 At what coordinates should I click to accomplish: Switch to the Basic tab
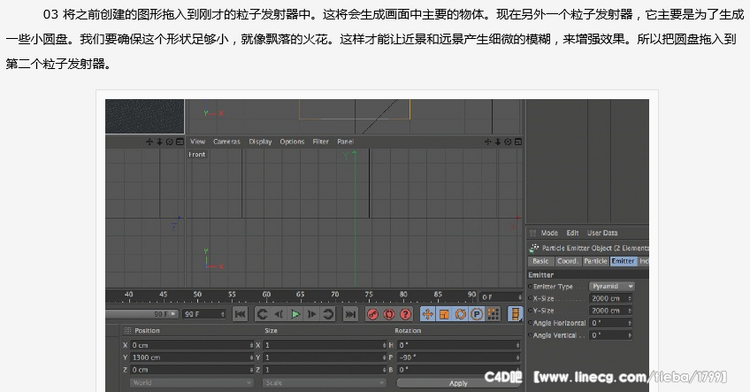tap(540, 261)
